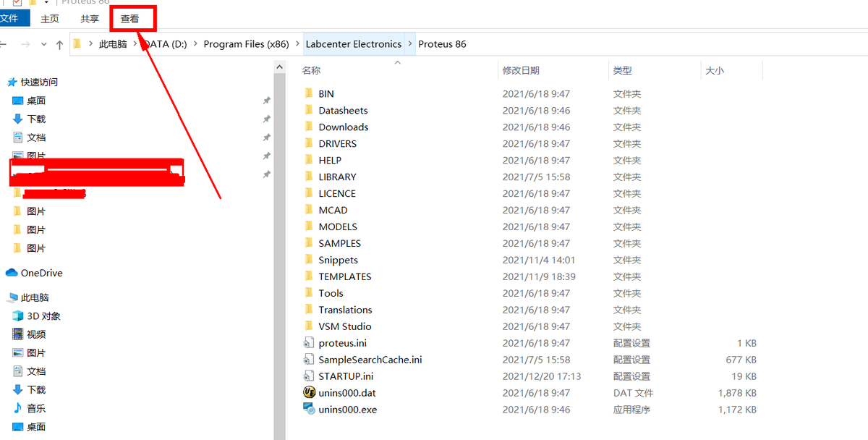Click the pin icon beside 下载

(x=266, y=119)
